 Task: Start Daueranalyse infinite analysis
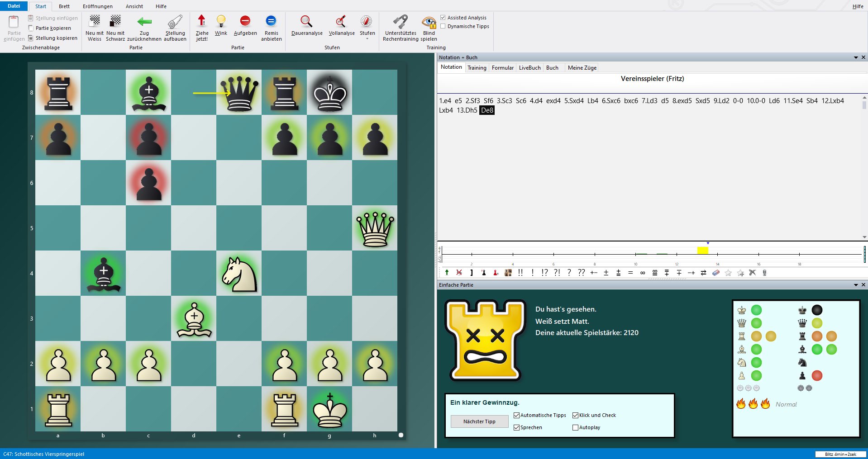[x=307, y=25]
